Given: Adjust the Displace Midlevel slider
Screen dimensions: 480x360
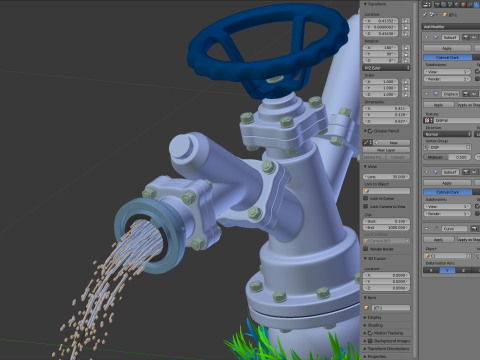Looking at the screenshot, I should pyautogui.click(x=447, y=157).
